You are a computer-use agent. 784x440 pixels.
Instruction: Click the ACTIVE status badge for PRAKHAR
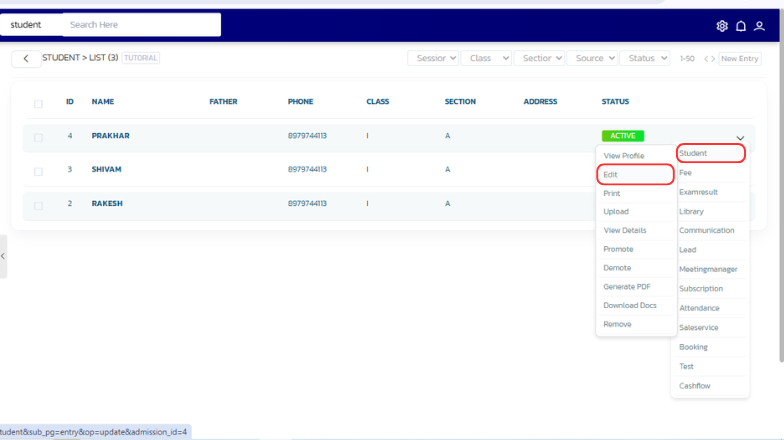pyautogui.click(x=622, y=136)
